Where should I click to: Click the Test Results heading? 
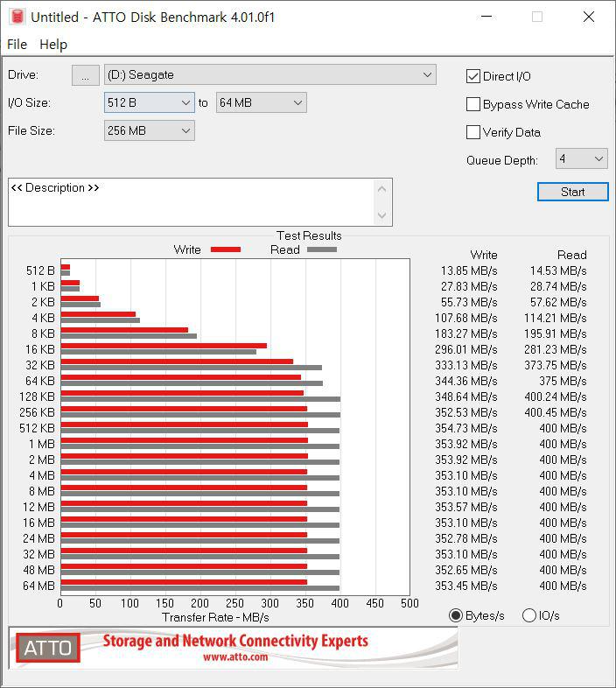point(309,235)
